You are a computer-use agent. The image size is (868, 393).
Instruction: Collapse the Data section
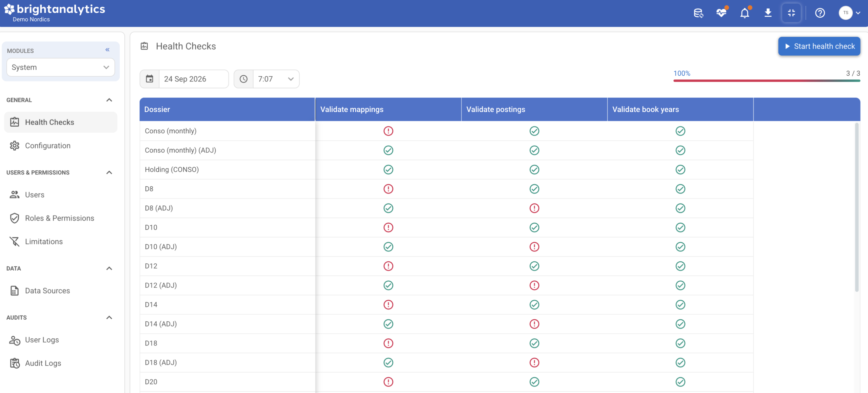click(x=109, y=268)
